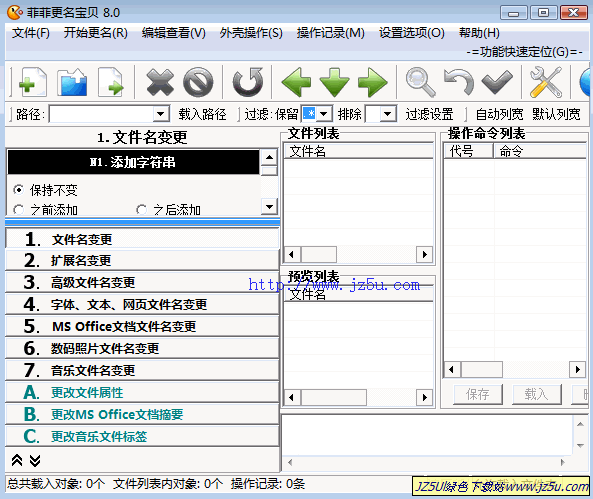Click the green right arrow icon
593x499 pixels.
tap(373, 82)
